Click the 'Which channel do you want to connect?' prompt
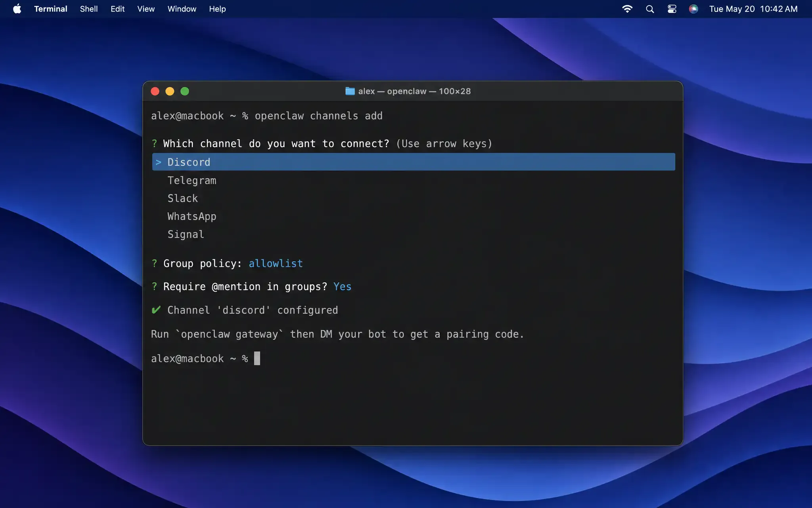The width and height of the screenshot is (812, 508). coord(276,144)
